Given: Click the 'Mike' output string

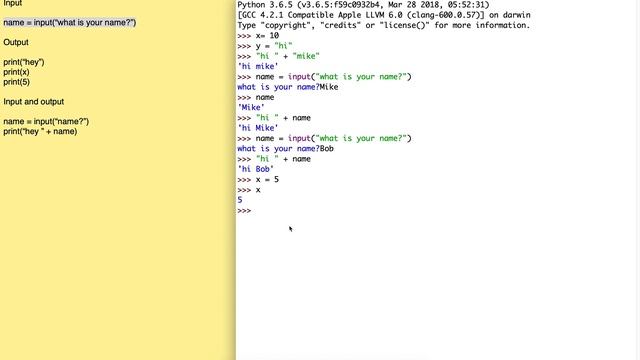Looking at the screenshot, I should pyautogui.click(x=251, y=108).
